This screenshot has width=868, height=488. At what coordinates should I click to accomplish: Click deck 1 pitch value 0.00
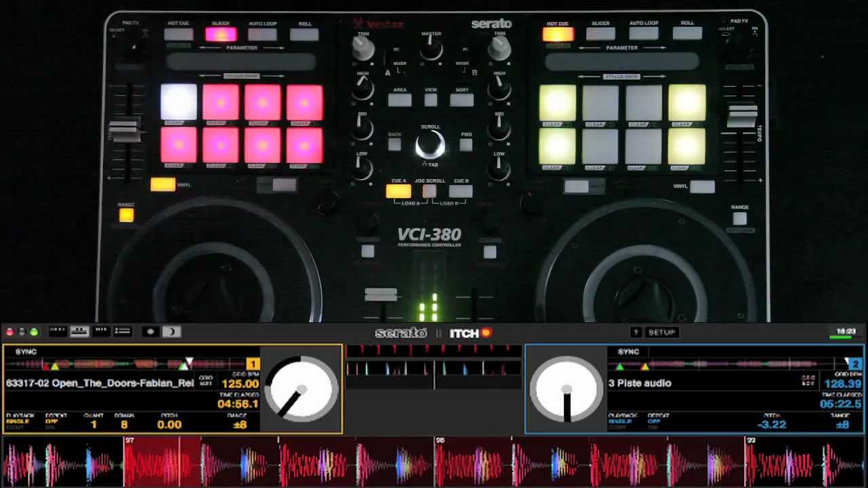(x=169, y=425)
